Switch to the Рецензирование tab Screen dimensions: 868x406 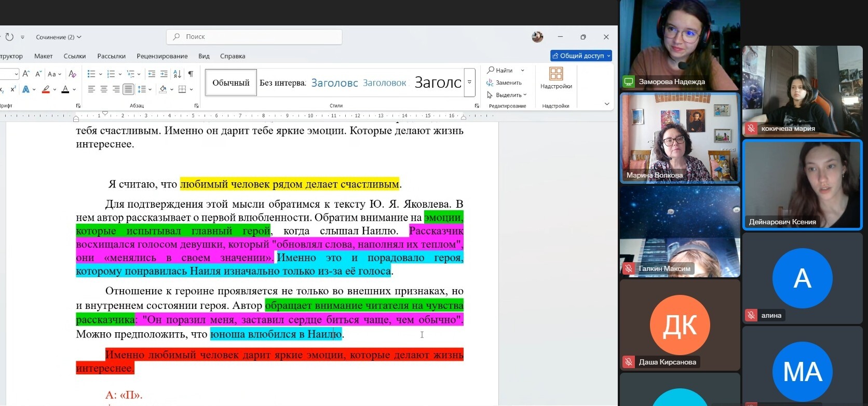(162, 56)
